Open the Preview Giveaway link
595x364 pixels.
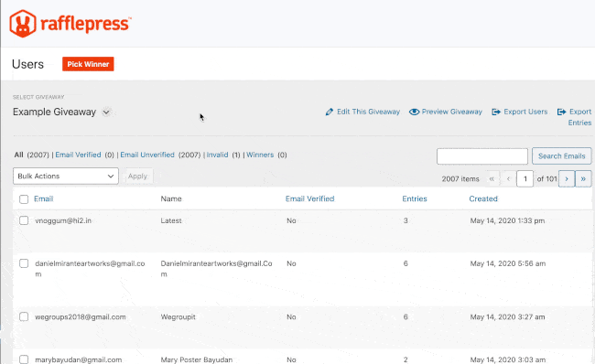tap(451, 112)
